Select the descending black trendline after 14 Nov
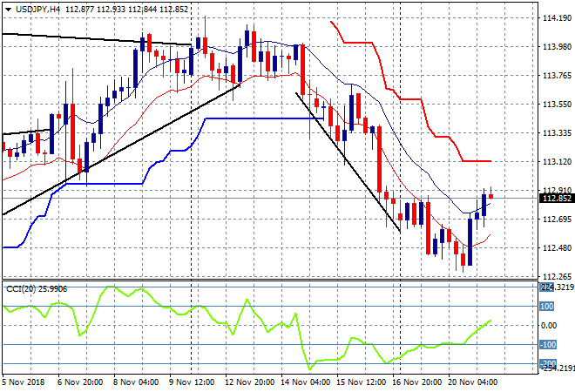This screenshot has height=392, width=575. (x=348, y=162)
